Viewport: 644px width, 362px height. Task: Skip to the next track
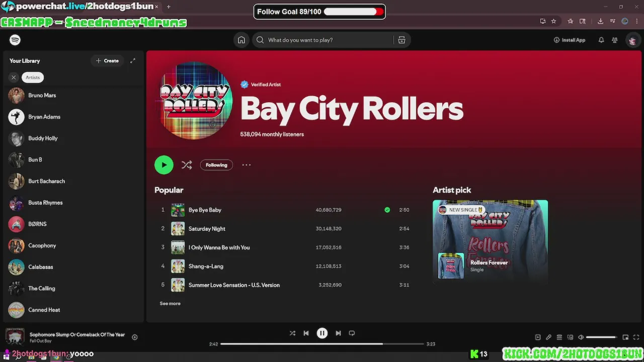338,333
